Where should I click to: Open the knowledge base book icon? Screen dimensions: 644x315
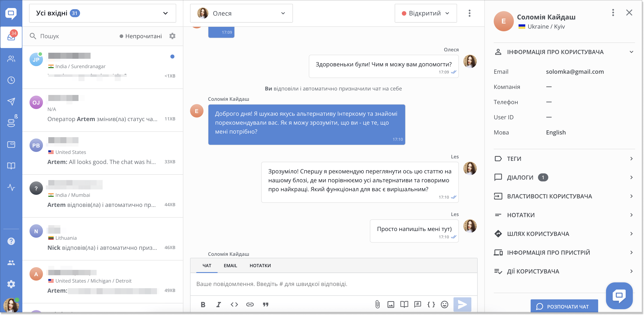[11, 166]
